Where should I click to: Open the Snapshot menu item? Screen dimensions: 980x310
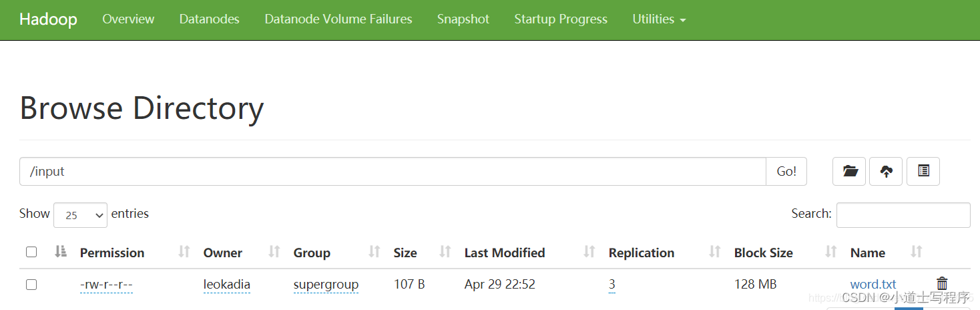(x=463, y=19)
